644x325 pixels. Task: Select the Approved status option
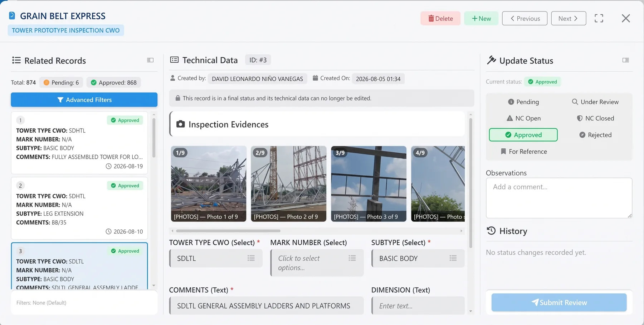coord(523,135)
